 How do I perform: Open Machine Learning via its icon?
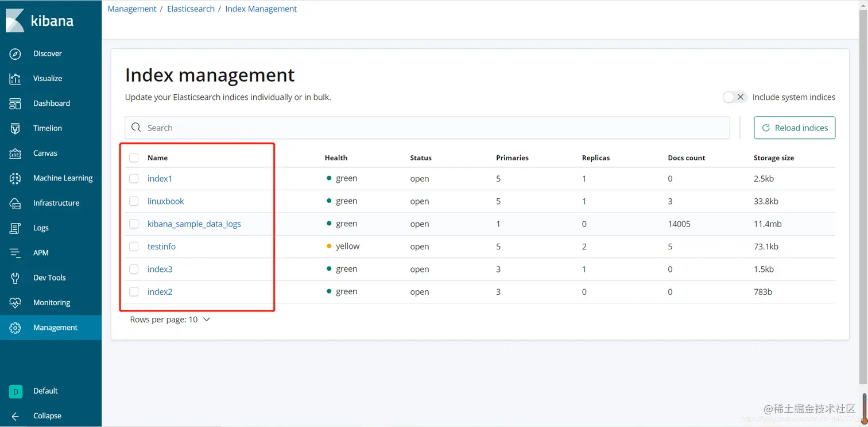point(15,178)
